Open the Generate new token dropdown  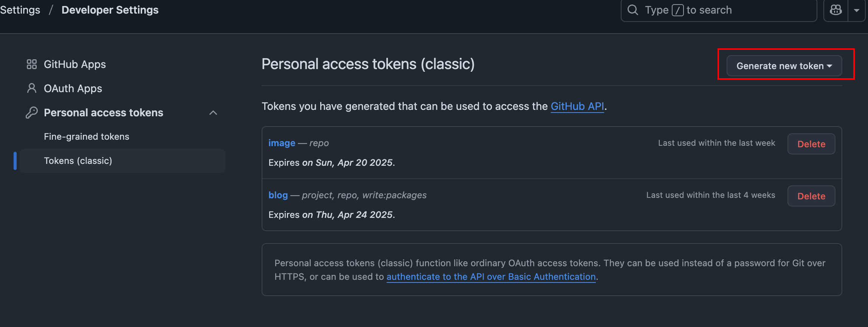[x=784, y=66]
